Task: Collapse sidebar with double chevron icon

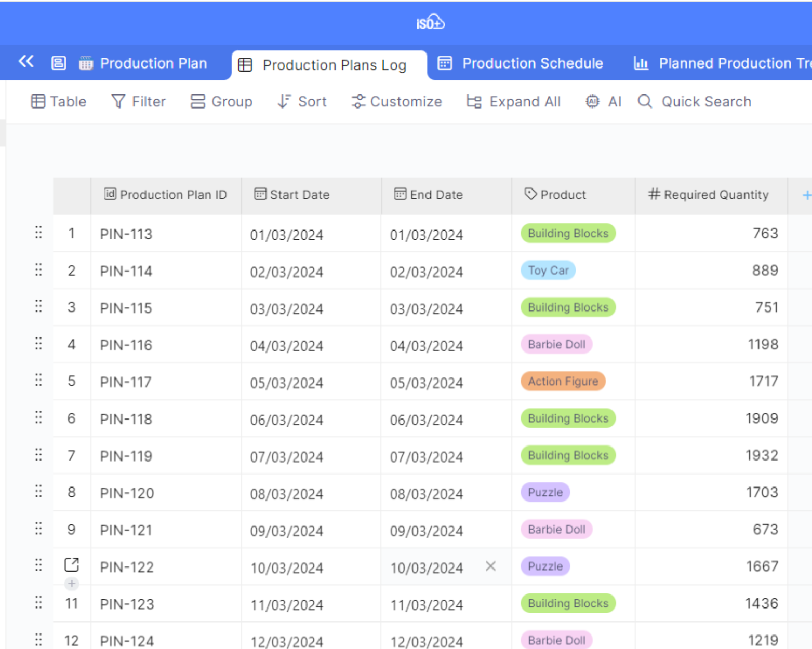Action: click(26, 62)
